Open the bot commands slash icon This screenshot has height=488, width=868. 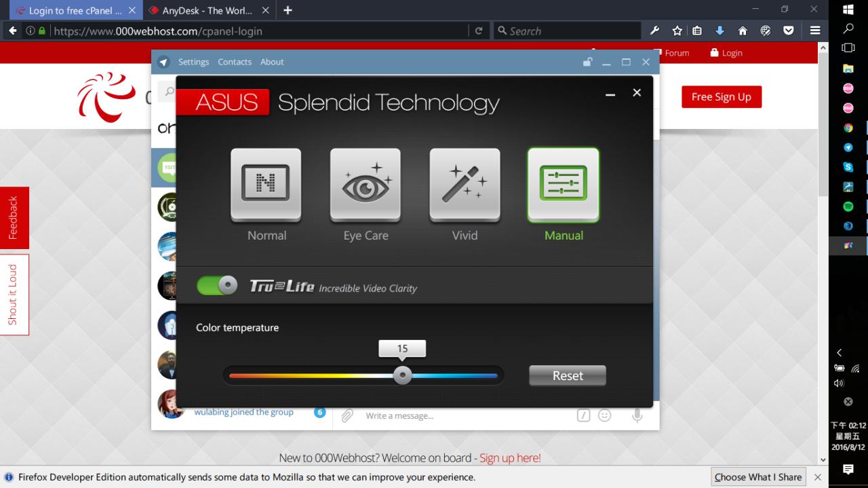584,415
